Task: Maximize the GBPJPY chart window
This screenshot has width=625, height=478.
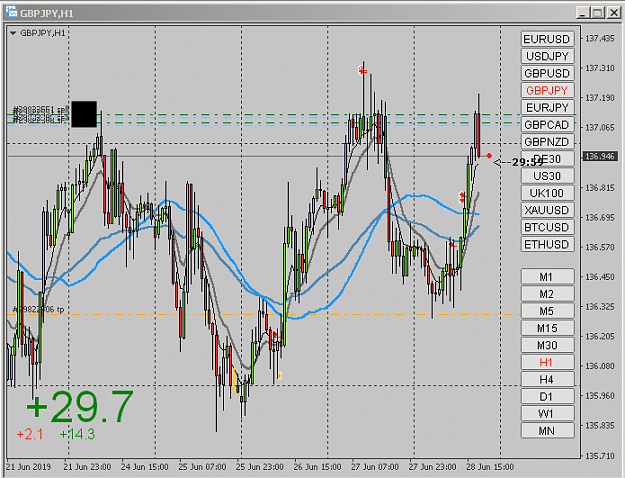Action: coord(597,13)
